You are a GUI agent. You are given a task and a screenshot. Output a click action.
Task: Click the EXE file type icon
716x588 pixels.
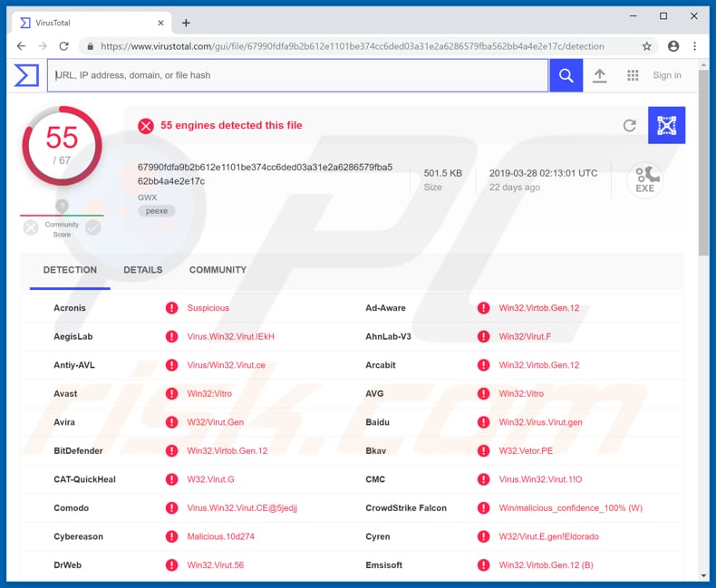644,180
